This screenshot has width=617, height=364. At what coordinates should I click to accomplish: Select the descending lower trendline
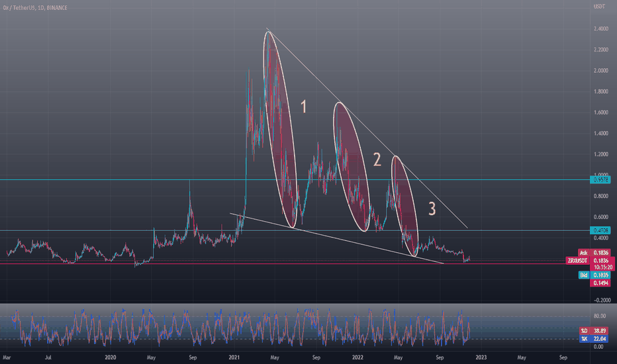336,238
